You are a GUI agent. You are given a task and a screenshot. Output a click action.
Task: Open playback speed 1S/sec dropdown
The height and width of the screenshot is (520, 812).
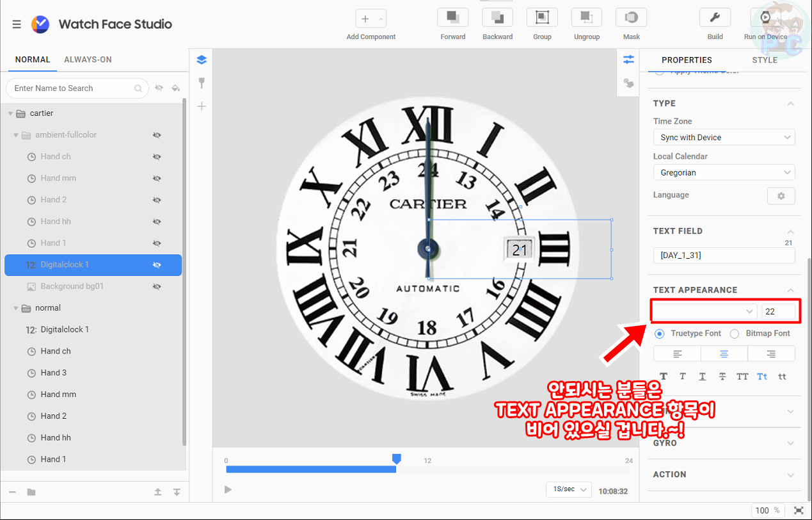[x=568, y=489]
